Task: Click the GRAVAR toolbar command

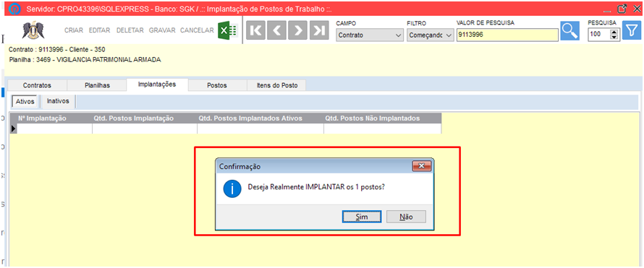Action: pyautogui.click(x=162, y=30)
